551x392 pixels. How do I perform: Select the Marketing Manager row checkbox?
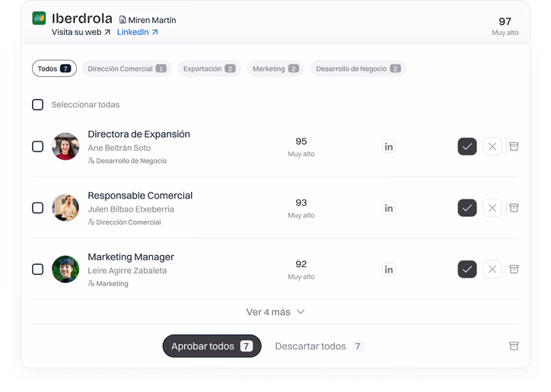pyautogui.click(x=37, y=269)
